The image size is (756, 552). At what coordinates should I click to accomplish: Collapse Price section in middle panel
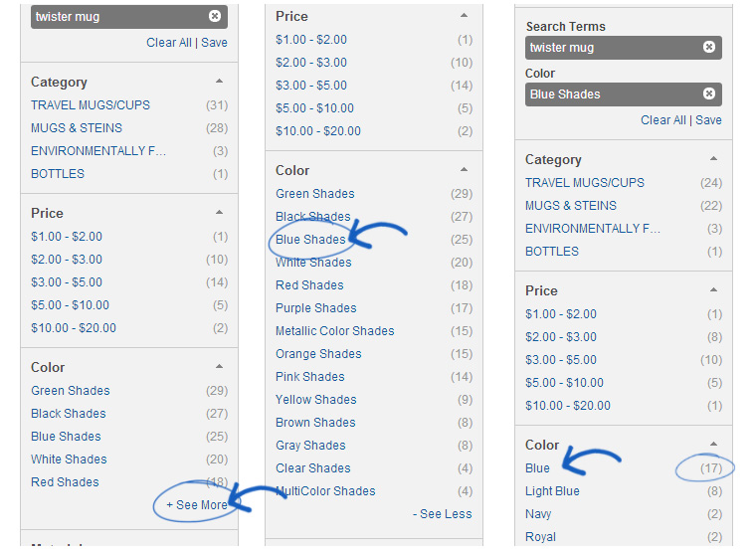click(x=464, y=16)
